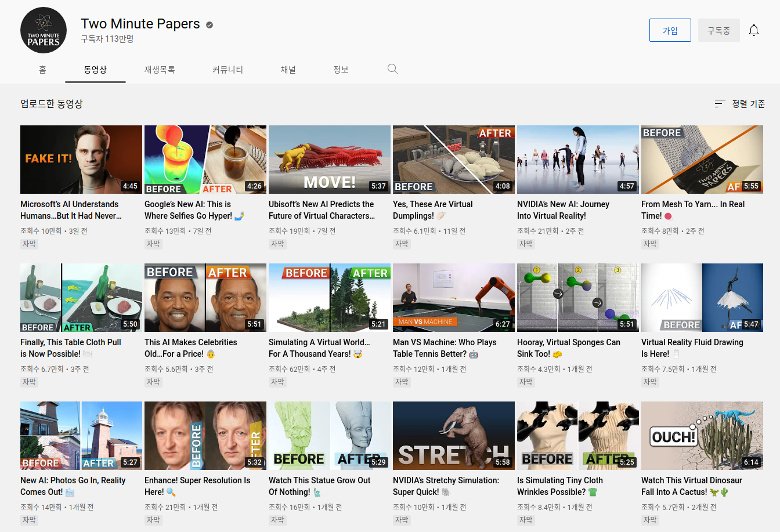Open the statue grow video thumbnail
This screenshot has width=780, height=532.
click(x=330, y=436)
